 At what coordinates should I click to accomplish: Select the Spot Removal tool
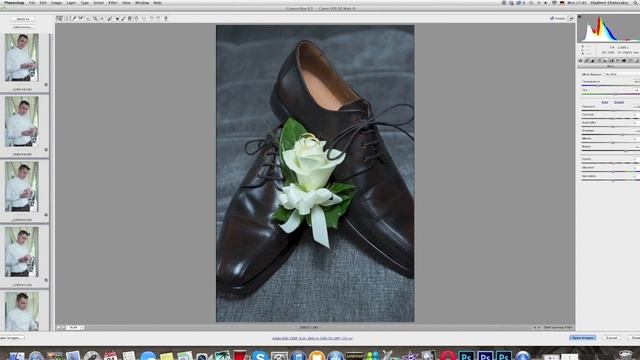click(x=109, y=18)
